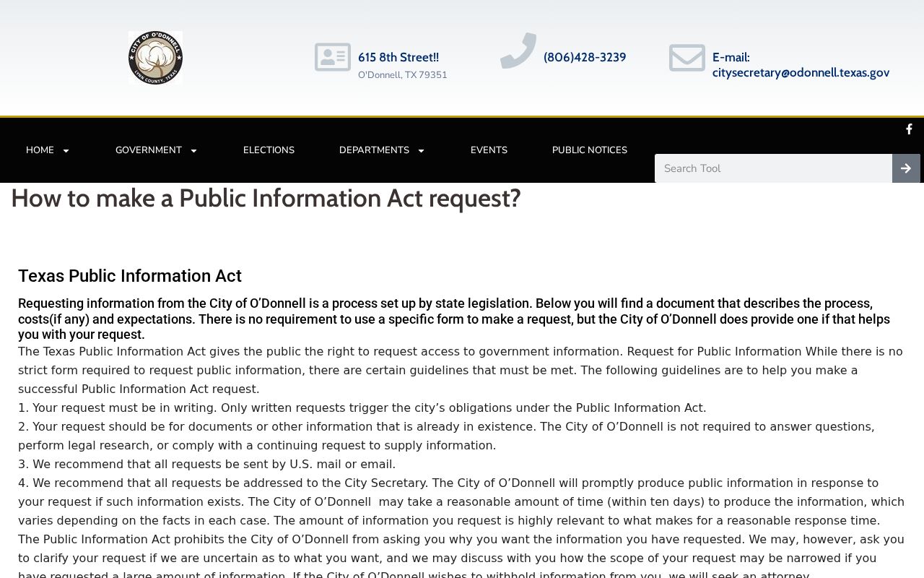Expand the GOVERNMENT menu dropdown arrow

point(193,150)
